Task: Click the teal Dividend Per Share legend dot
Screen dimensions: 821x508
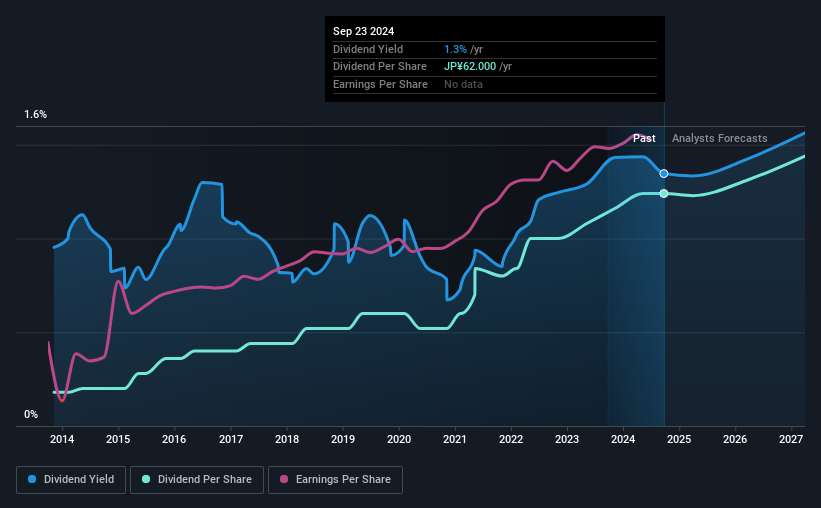Action: [x=146, y=479]
